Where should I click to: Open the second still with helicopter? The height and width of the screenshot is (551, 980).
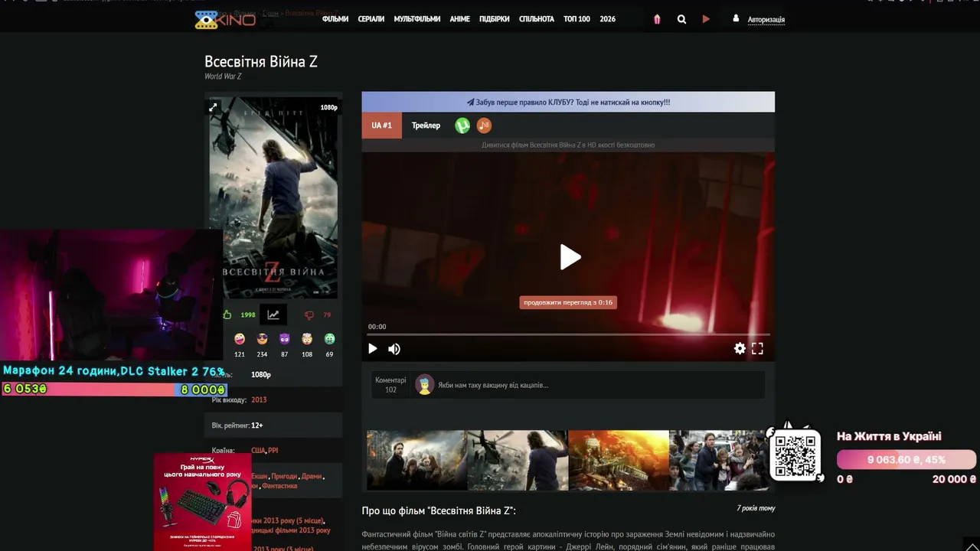point(518,460)
